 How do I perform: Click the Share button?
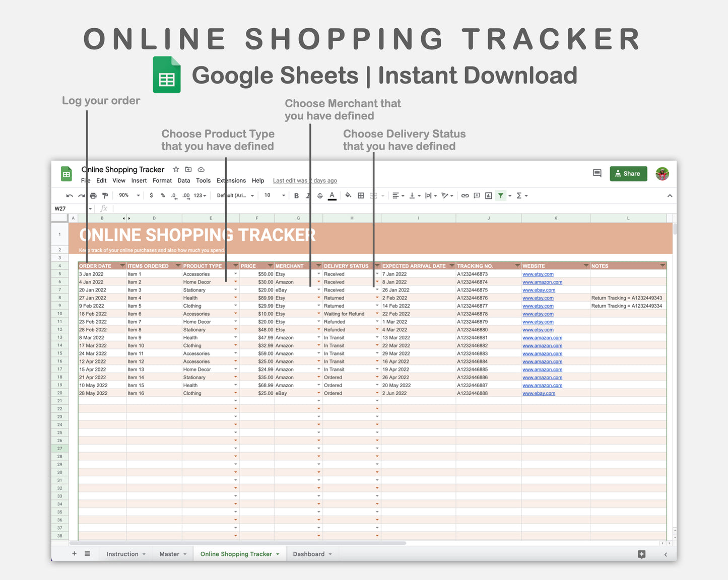[628, 173]
